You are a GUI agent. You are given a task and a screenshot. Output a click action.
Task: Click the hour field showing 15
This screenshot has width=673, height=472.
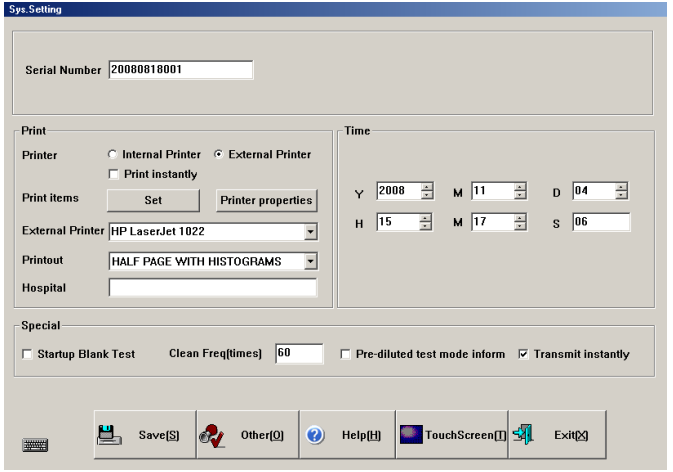tap(398, 222)
